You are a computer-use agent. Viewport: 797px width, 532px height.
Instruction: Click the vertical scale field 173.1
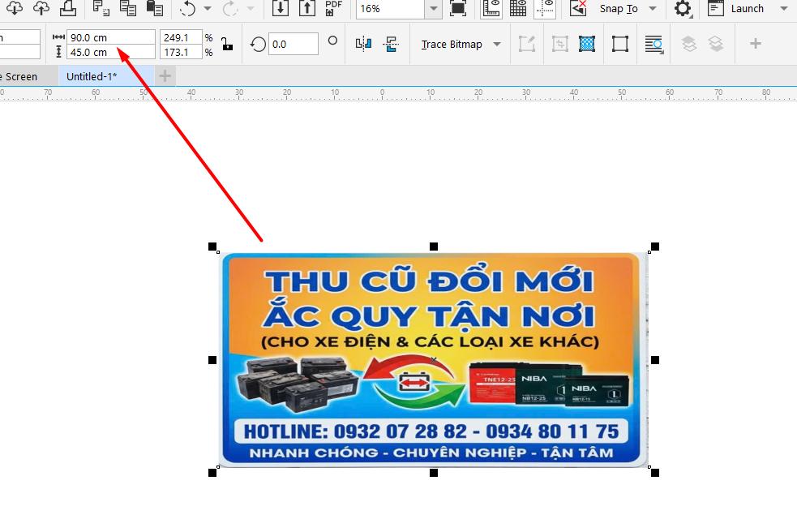181,52
